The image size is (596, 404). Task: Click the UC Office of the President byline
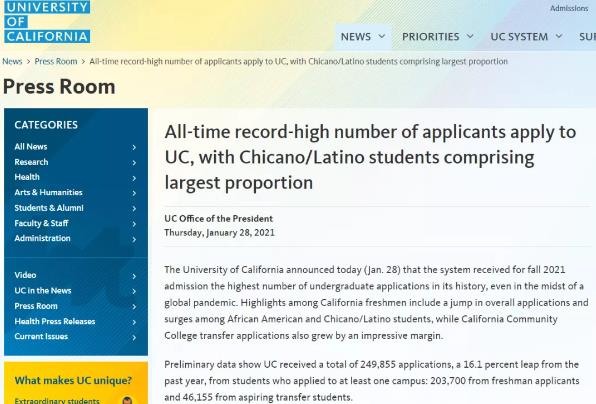point(219,219)
